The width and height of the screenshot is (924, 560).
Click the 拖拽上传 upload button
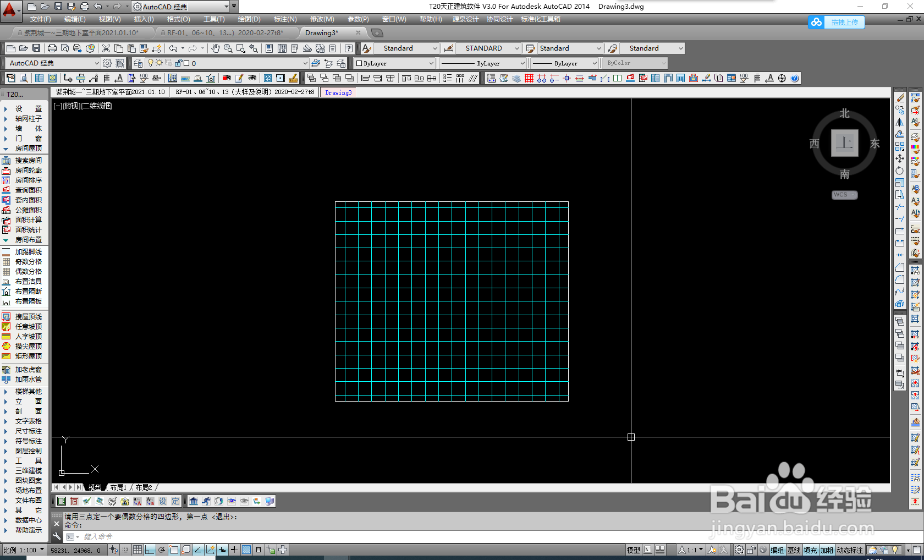(837, 23)
